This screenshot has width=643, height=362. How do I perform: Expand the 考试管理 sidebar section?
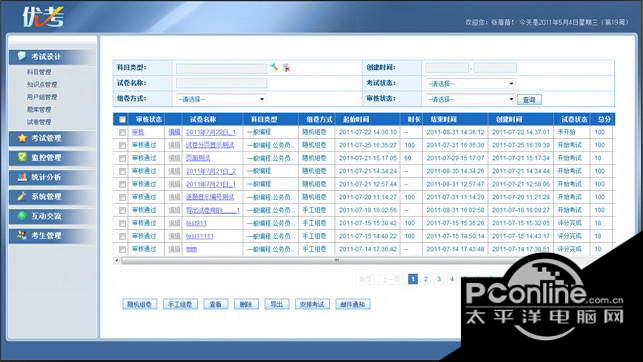click(52, 138)
